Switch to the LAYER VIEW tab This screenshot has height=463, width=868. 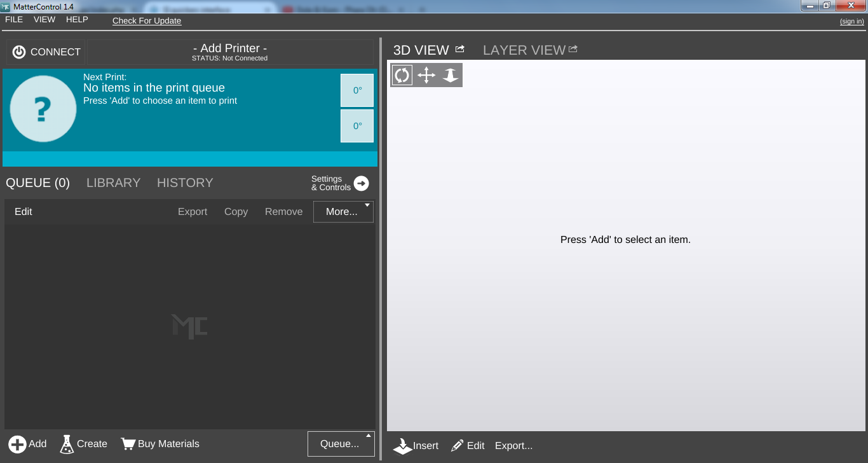pyautogui.click(x=524, y=50)
